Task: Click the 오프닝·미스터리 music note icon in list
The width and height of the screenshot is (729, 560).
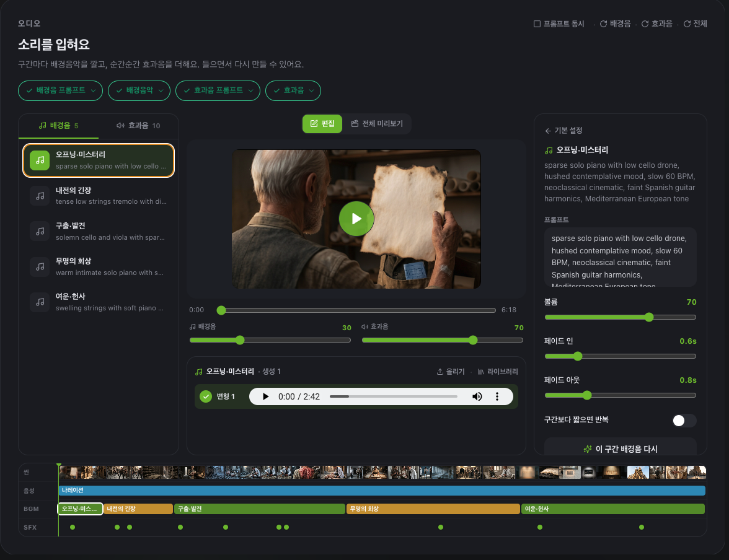Action: coord(40,160)
